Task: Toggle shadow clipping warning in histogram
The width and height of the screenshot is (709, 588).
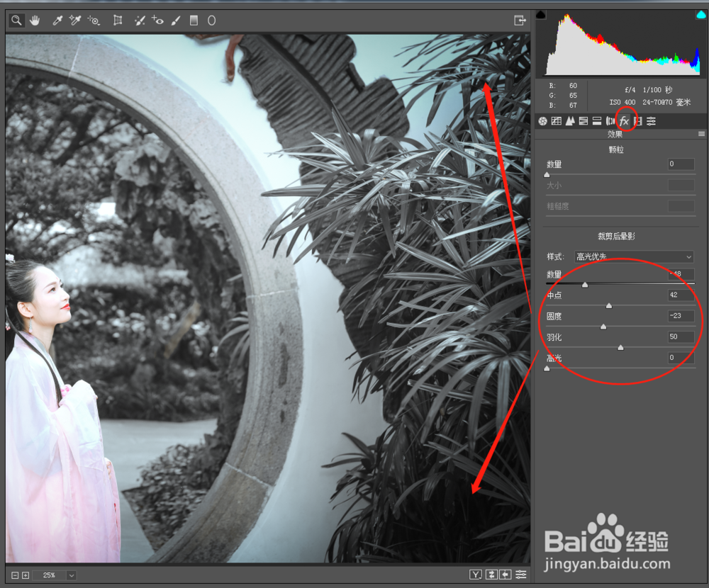Action: (541, 14)
